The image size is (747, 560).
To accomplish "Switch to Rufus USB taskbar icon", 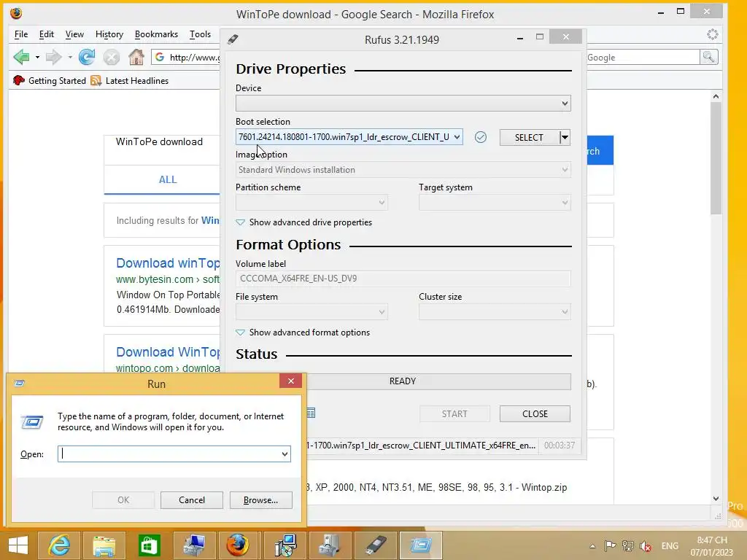I will pos(376,545).
